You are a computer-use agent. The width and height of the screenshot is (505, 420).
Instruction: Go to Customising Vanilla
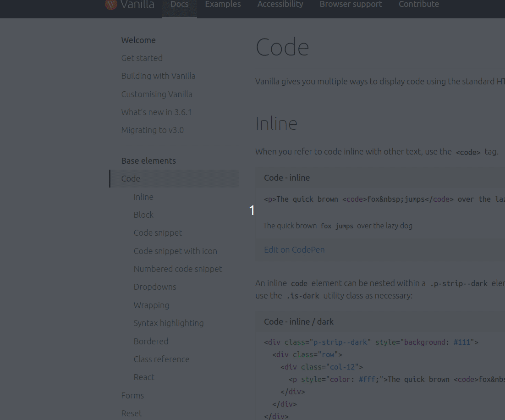157,94
